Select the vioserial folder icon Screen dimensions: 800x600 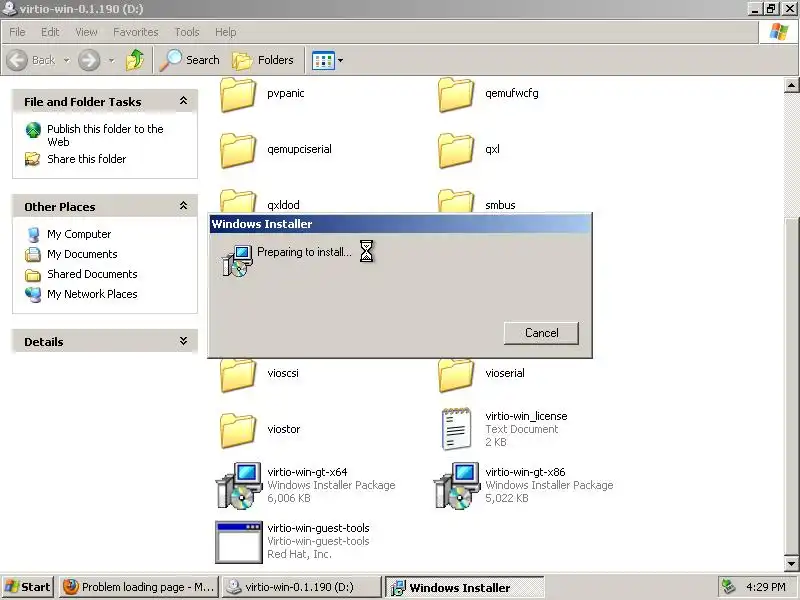pyautogui.click(x=456, y=376)
